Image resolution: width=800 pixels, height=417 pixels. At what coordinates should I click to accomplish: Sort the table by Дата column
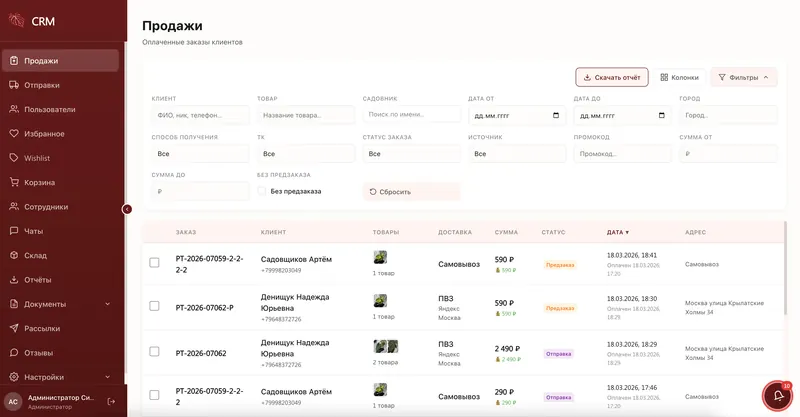pyautogui.click(x=617, y=232)
